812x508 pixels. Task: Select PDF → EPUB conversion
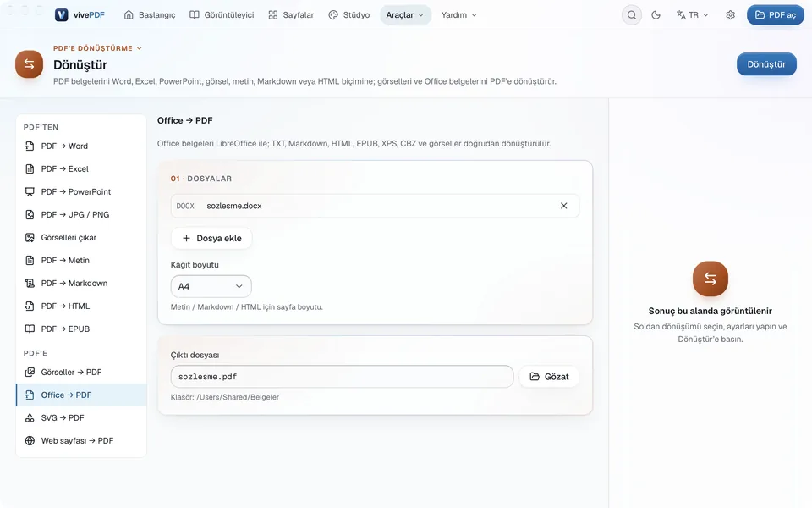(x=81, y=329)
